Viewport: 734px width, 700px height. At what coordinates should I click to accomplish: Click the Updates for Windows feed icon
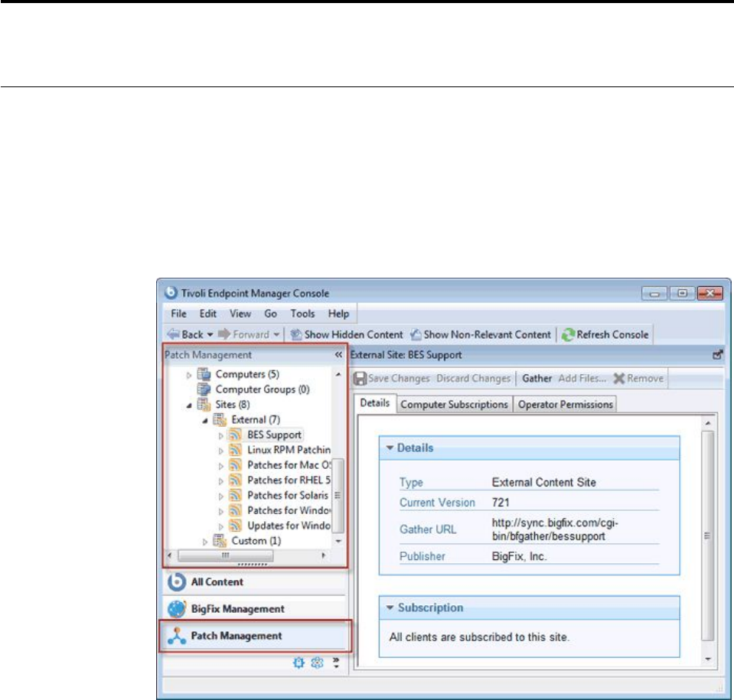(x=236, y=526)
